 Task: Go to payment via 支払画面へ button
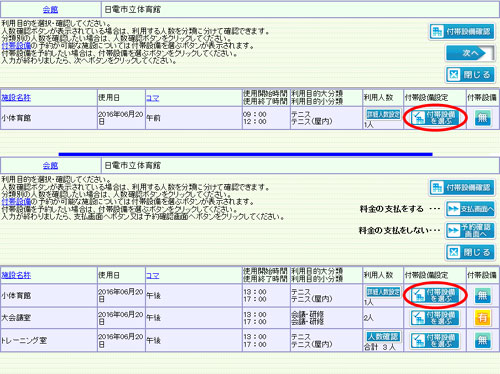pos(470,209)
